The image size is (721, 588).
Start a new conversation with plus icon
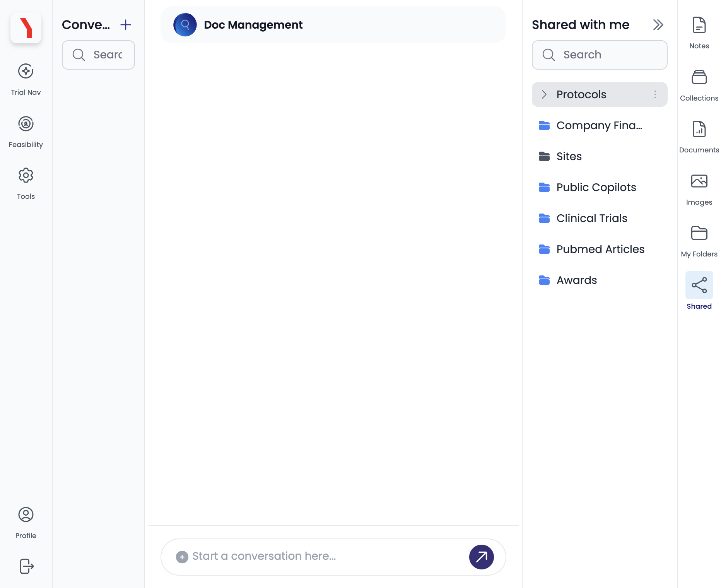pos(126,25)
